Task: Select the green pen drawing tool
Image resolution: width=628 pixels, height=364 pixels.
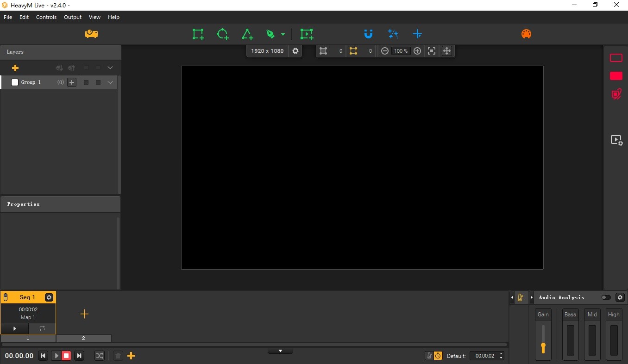Action: (270, 34)
